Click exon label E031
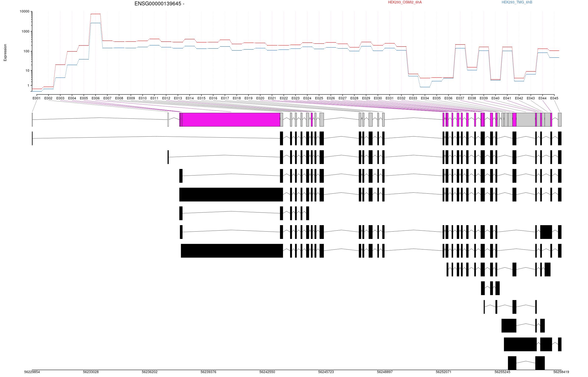This screenshot has height=377, width=588. point(390,98)
